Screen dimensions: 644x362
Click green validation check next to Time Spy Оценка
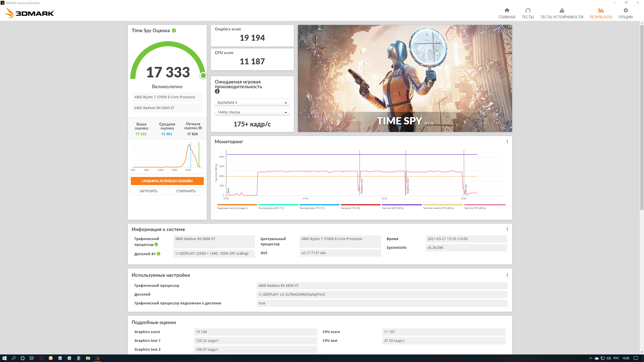174,30
